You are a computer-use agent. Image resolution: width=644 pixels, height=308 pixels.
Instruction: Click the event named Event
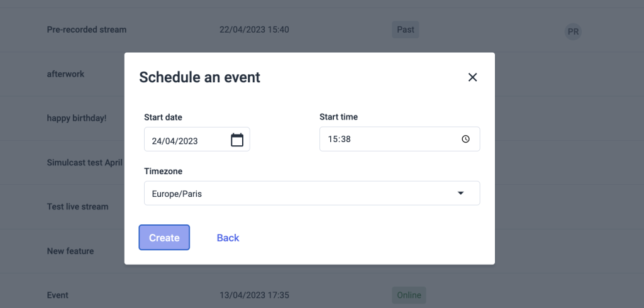[x=58, y=295]
